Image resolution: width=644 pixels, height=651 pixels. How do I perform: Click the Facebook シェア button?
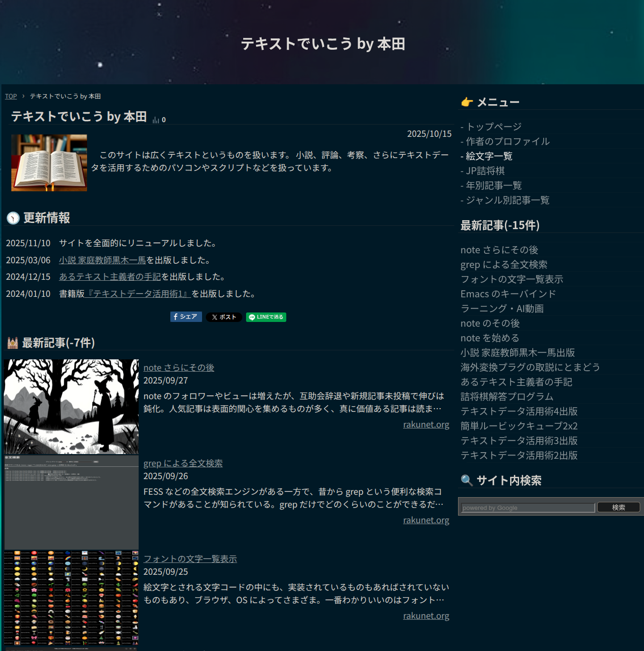[x=186, y=317]
